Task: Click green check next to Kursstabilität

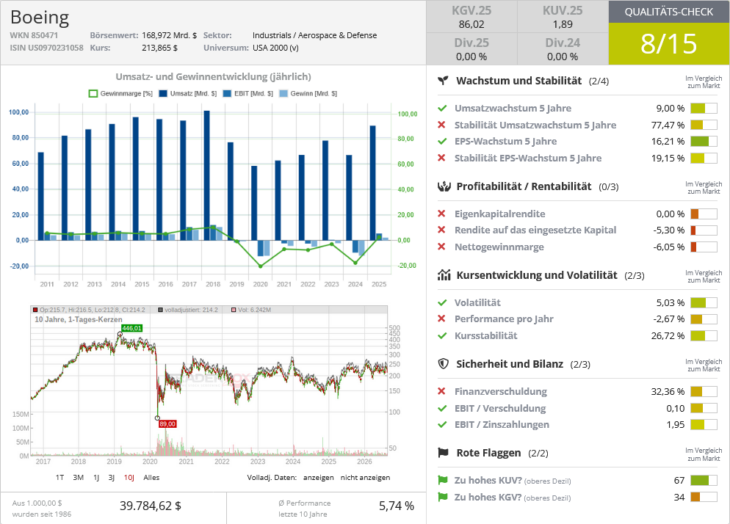Action: coord(442,336)
